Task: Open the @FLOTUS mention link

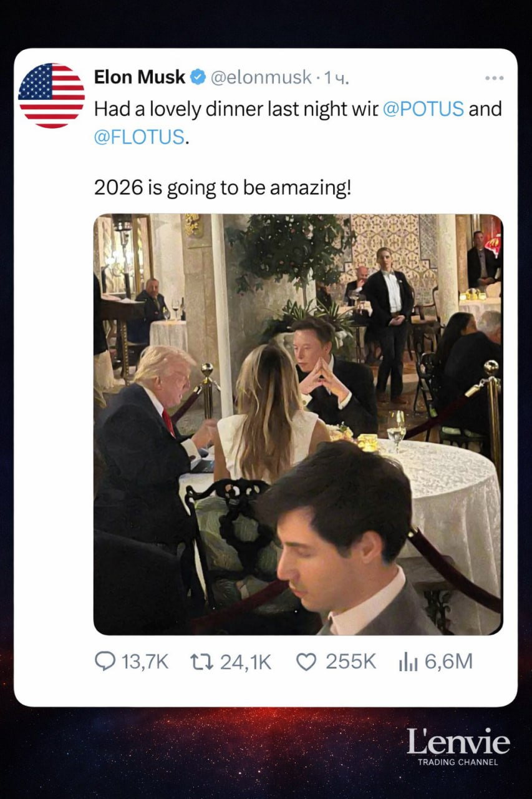Action: [138, 136]
